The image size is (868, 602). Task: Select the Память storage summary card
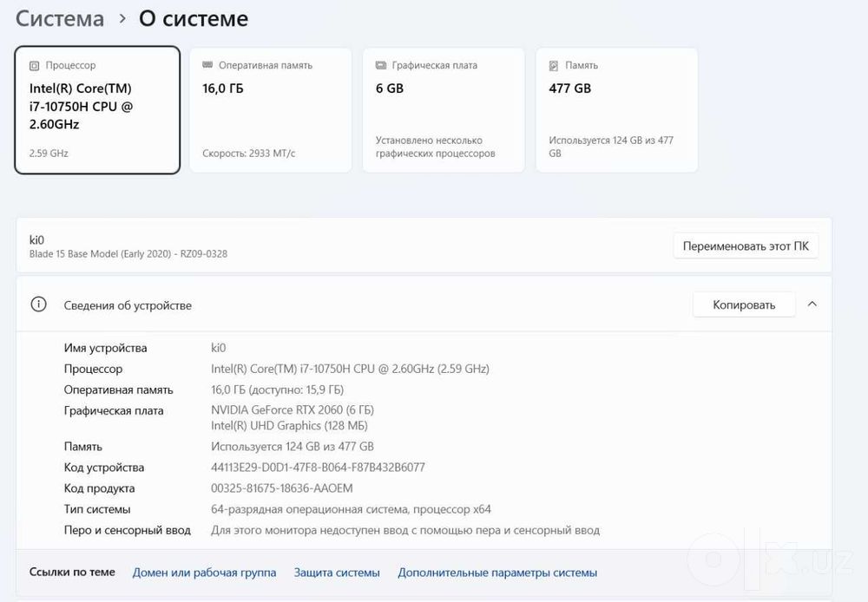616,110
